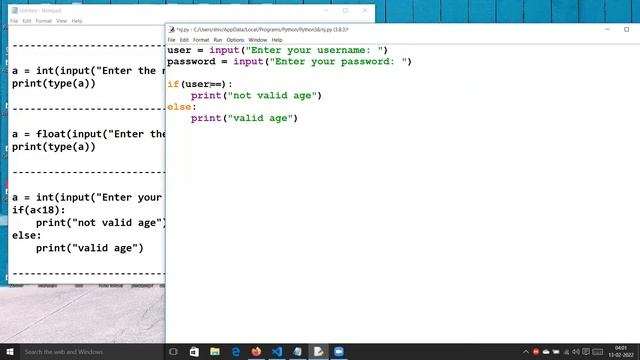Open the Options menu in IDLE
This screenshot has height=360, width=640.
(x=235, y=40)
